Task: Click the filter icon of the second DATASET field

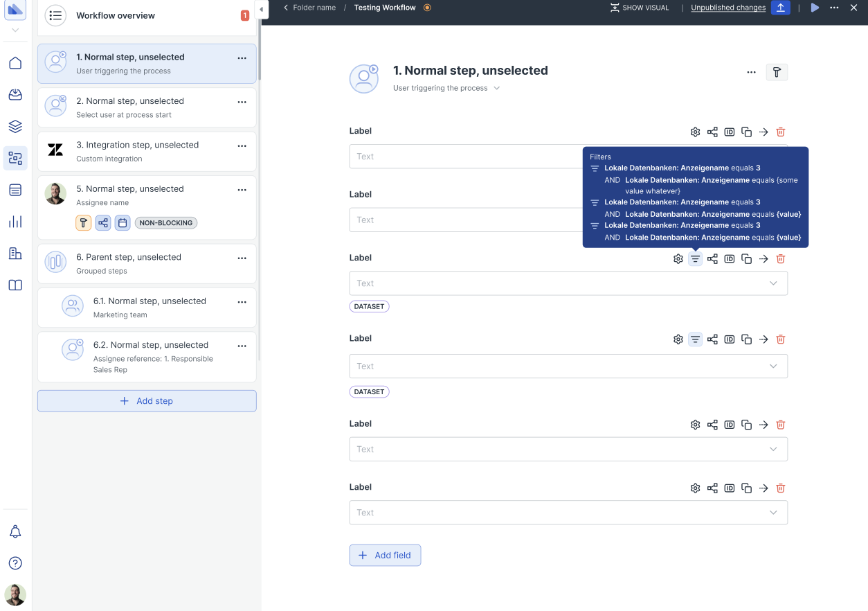Action: click(x=695, y=339)
